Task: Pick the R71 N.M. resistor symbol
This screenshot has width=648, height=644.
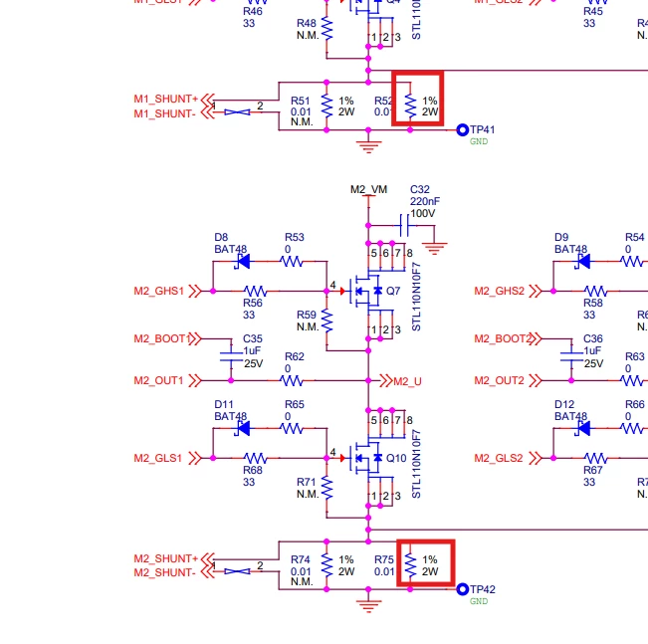Action: pos(326,488)
